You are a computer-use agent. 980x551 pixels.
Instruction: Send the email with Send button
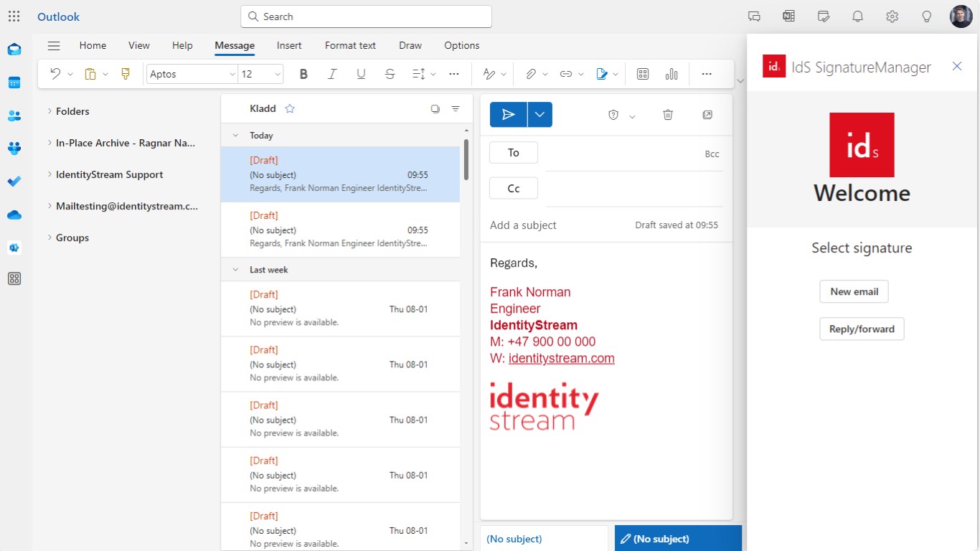(x=508, y=115)
